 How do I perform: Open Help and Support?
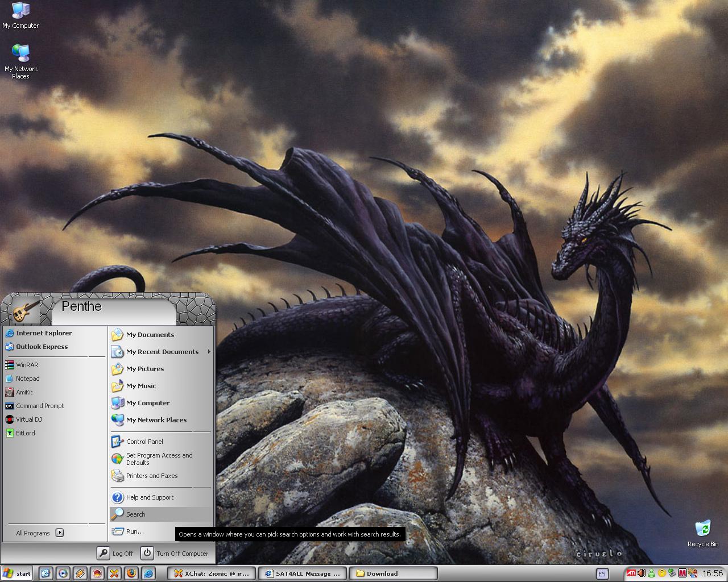click(161, 497)
